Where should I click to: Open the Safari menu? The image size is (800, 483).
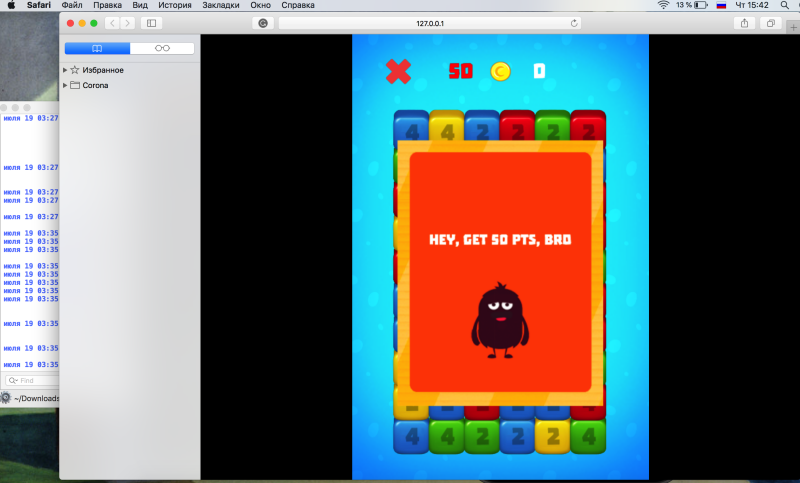[x=39, y=5]
